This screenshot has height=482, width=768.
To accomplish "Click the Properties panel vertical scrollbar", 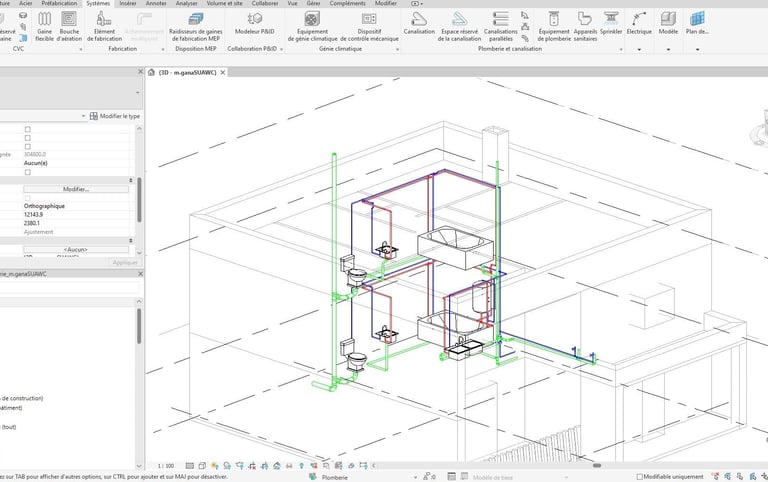I will pos(140,200).
